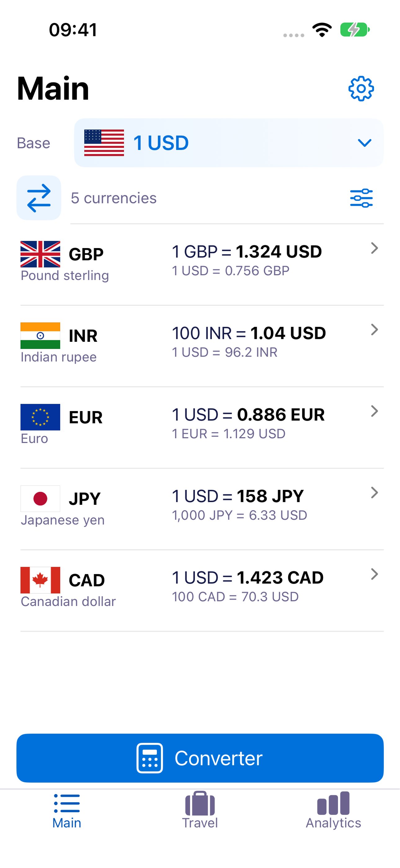The width and height of the screenshot is (400, 868).
Task: Expand the 1 USD base dropdown arrow
Action: coord(364,143)
